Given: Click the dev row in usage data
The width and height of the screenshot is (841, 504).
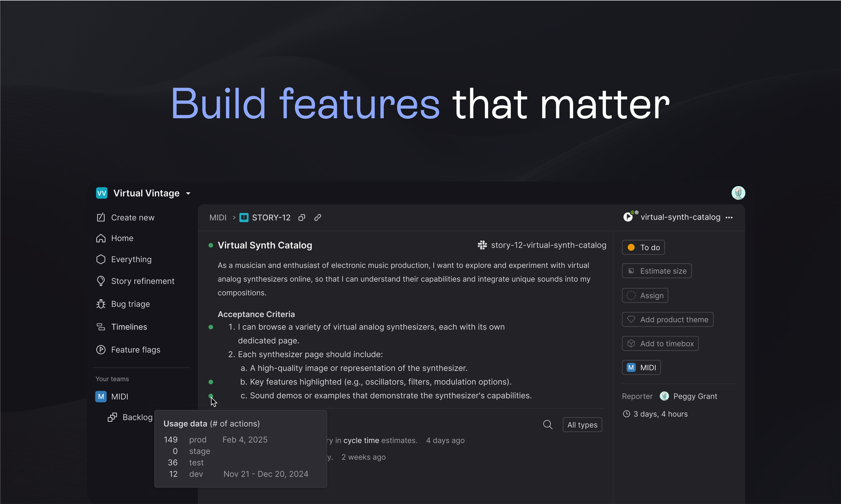Looking at the screenshot, I should pyautogui.click(x=239, y=474).
